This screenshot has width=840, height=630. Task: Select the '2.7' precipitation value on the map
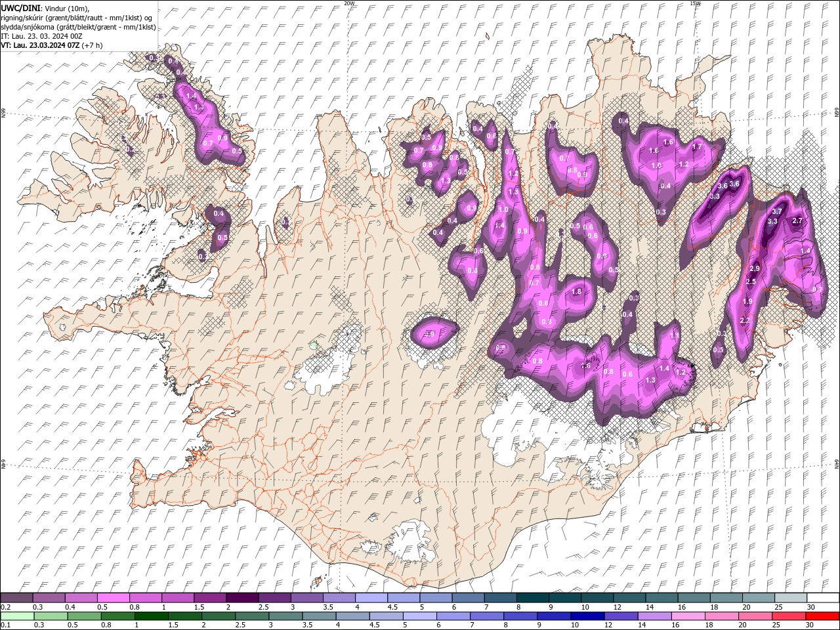click(x=798, y=220)
